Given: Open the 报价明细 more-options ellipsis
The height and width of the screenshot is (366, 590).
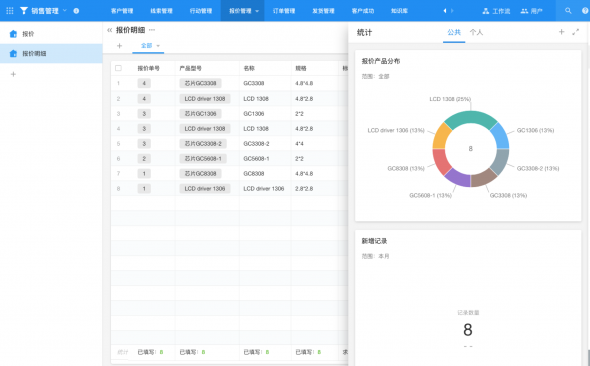Looking at the screenshot, I should (152, 30).
